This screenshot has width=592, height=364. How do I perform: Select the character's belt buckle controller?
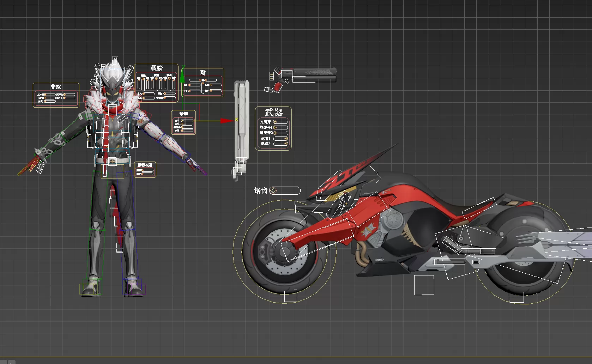[112, 162]
